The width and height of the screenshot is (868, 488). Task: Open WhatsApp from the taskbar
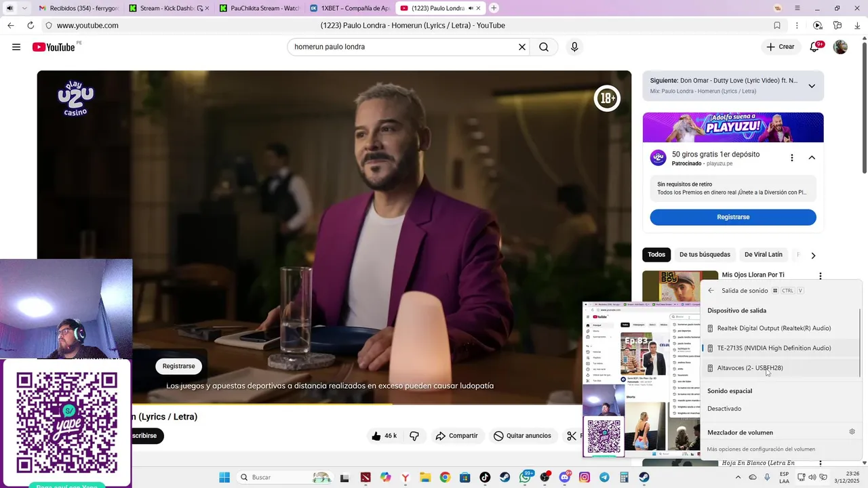pos(526,477)
